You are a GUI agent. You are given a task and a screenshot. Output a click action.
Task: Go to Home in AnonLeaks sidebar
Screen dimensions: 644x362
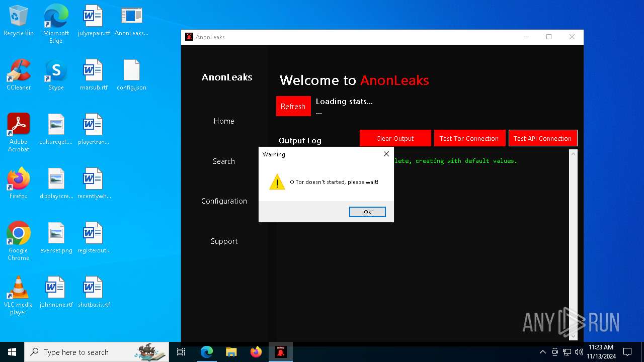click(224, 121)
